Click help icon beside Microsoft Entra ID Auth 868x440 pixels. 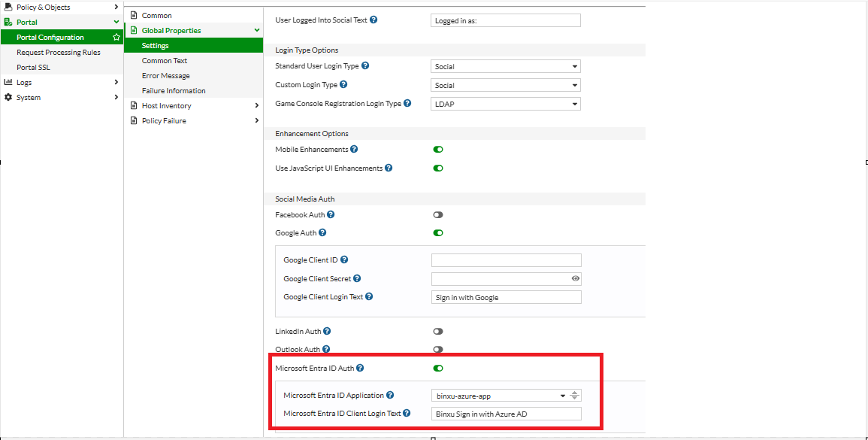click(360, 368)
